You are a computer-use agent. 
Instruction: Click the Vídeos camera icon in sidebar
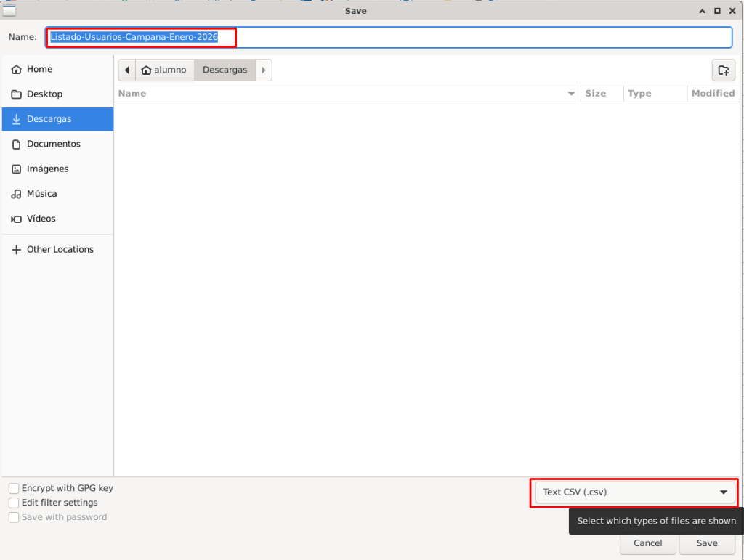point(16,219)
